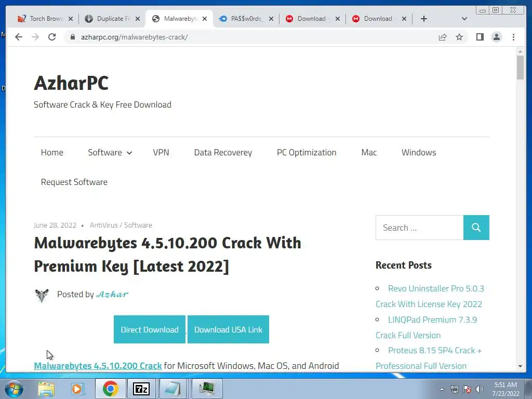532x399 pixels.
Task: Click the scrollbar up arrow
Action: [520, 51]
